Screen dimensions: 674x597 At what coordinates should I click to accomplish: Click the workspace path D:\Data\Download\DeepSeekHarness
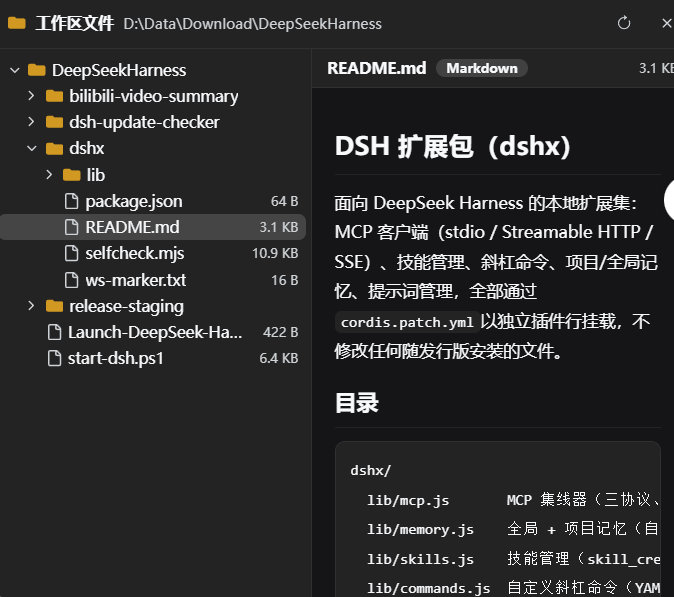pyautogui.click(x=252, y=24)
